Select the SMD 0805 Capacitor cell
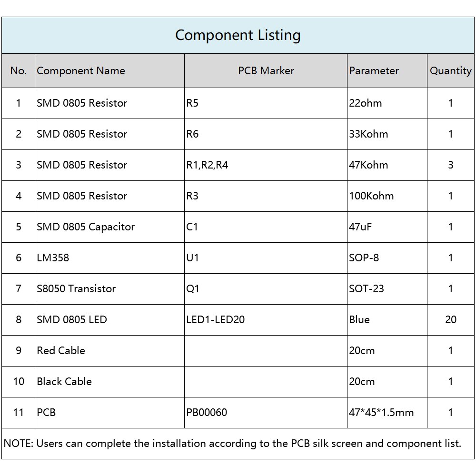476x476 pixels. coord(86,227)
